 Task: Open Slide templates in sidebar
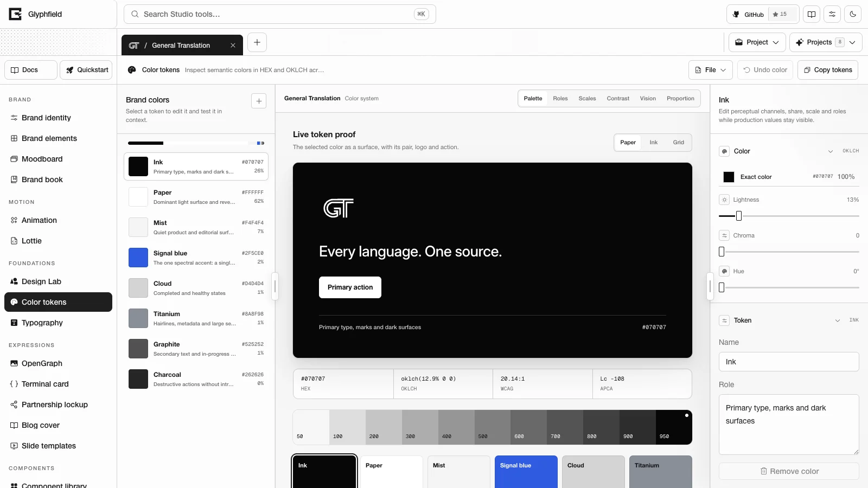pos(58,446)
